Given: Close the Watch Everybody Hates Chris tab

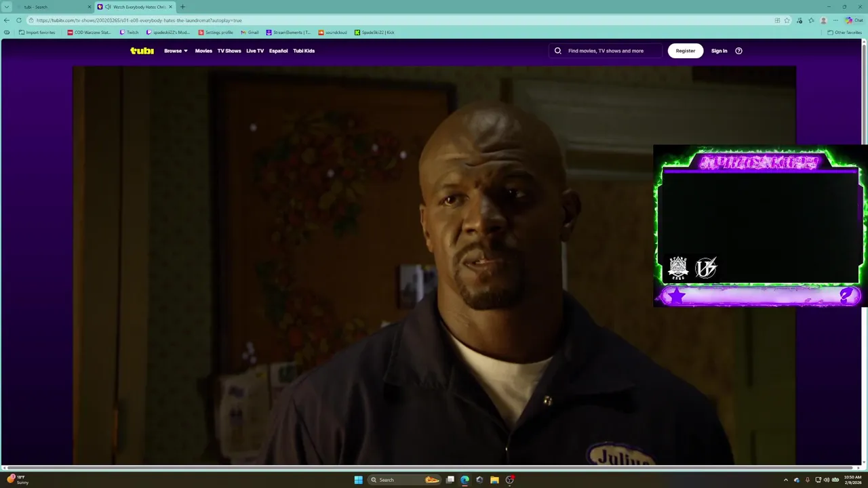Looking at the screenshot, I should (171, 7).
